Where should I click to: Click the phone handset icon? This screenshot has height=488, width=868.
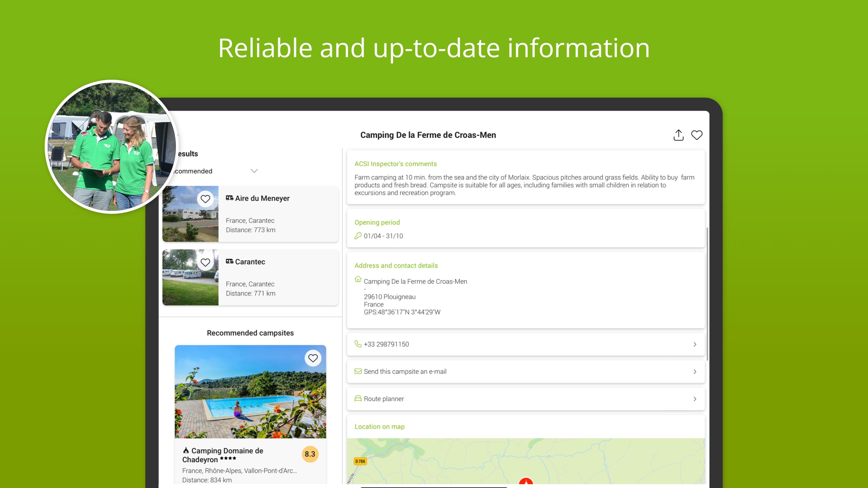[358, 344]
